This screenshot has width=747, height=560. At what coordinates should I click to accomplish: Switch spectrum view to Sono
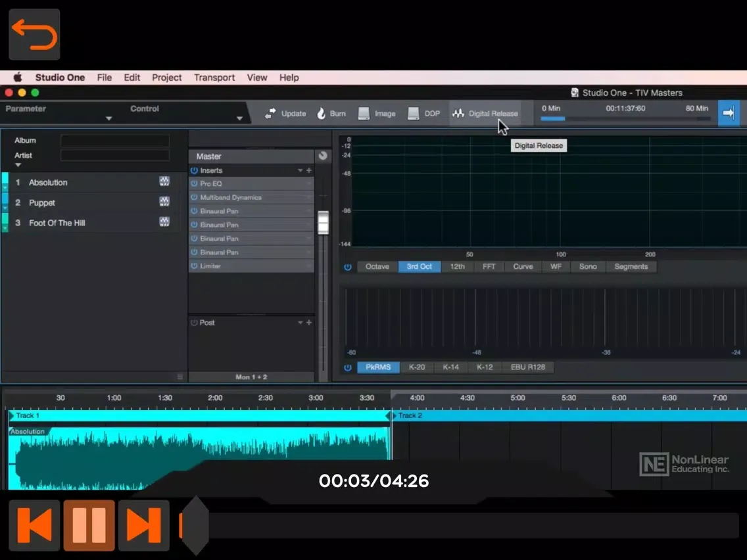click(588, 267)
